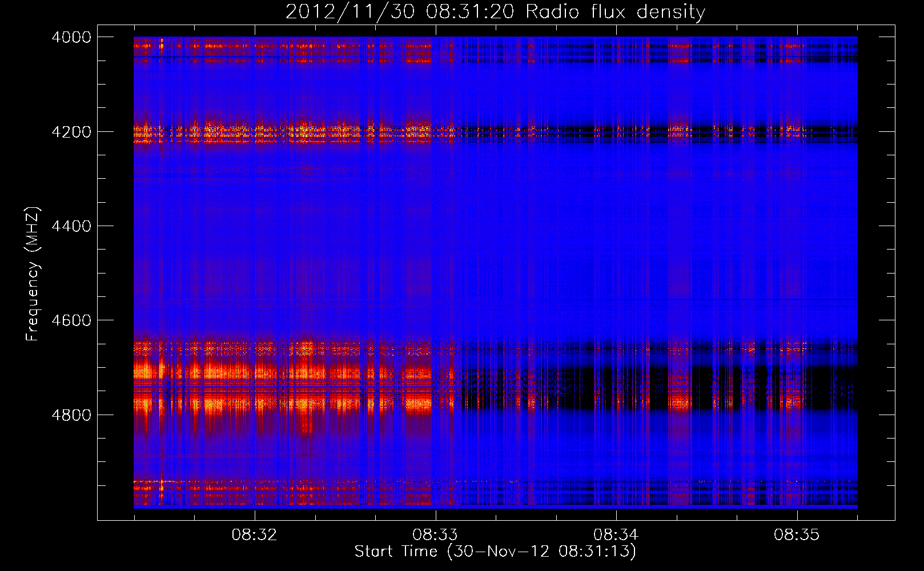The image size is (924, 571).
Task: Click the 08:32 time axis label
Action: point(254,535)
